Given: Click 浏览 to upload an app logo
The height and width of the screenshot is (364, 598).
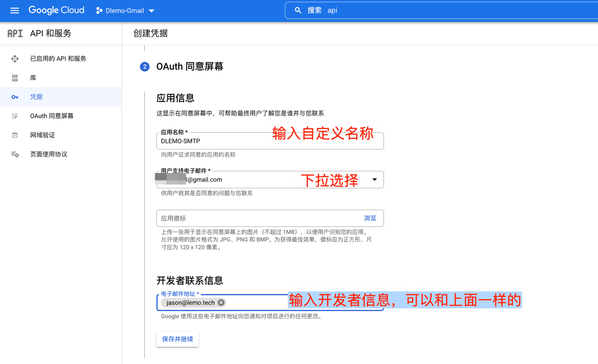Looking at the screenshot, I should [x=370, y=218].
